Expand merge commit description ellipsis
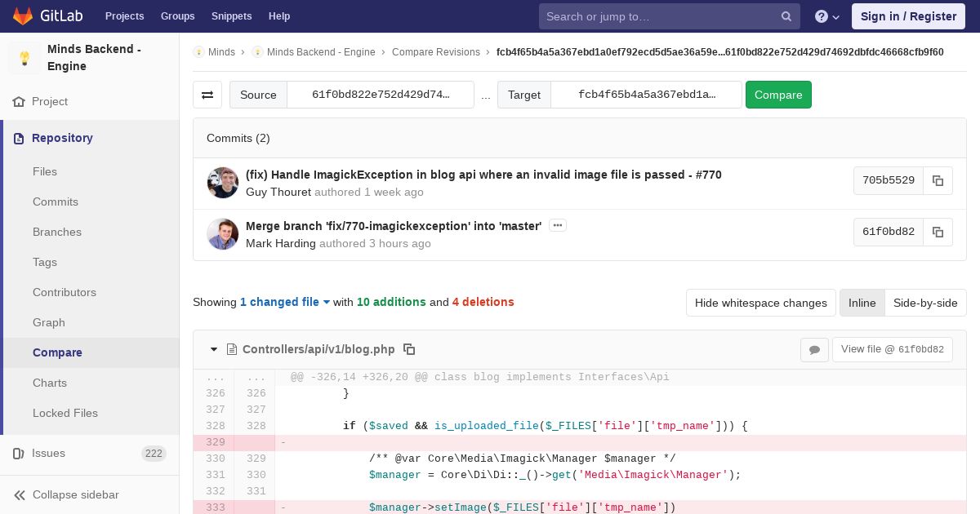980x514 pixels. tap(558, 225)
